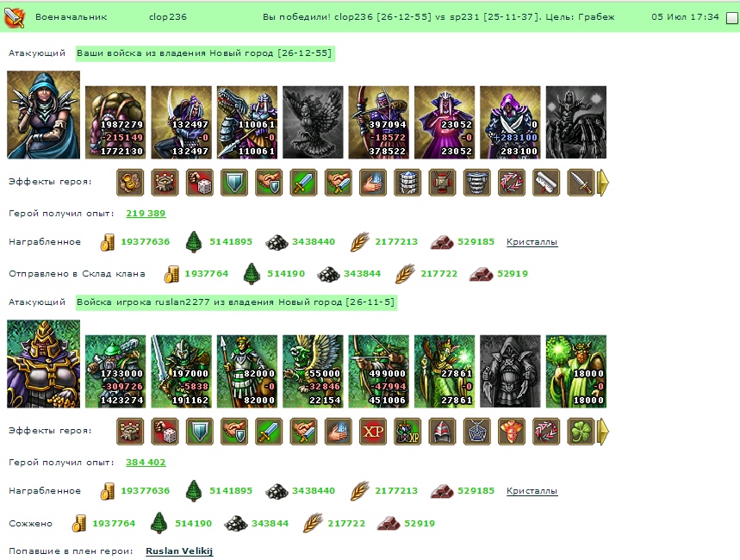Click the unit with 1987279 troops
This screenshot has height=560, width=740.
point(115,122)
